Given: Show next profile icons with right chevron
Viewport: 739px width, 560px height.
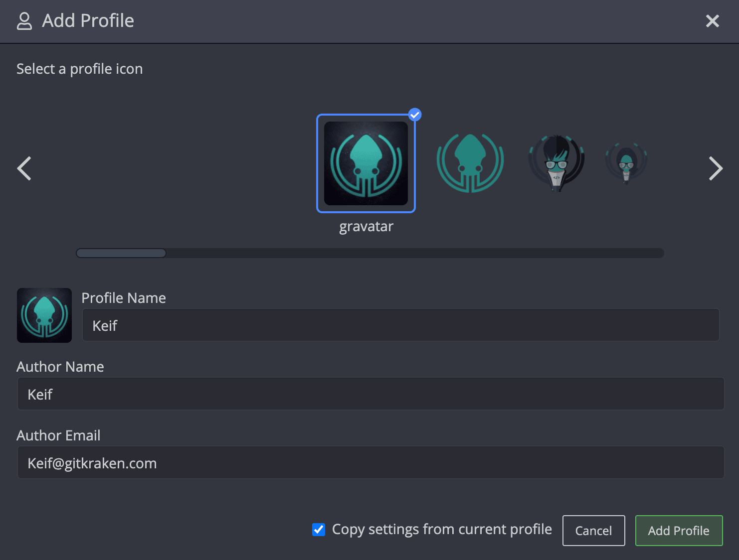Looking at the screenshot, I should pos(716,168).
